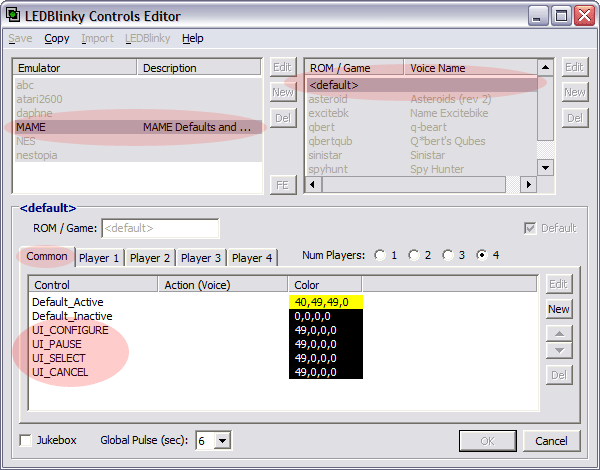Select the daphne emulator row
The image size is (600, 470).
tap(138, 113)
